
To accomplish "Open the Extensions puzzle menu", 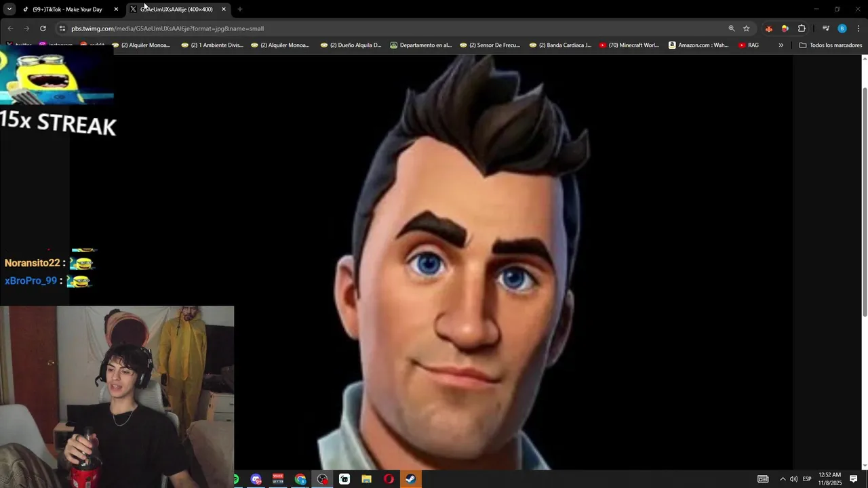I will tap(802, 28).
